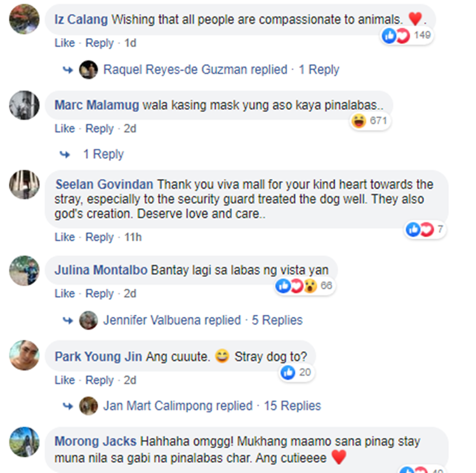Open Marc Malamug's profile avatar

click(x=24, y=105)
